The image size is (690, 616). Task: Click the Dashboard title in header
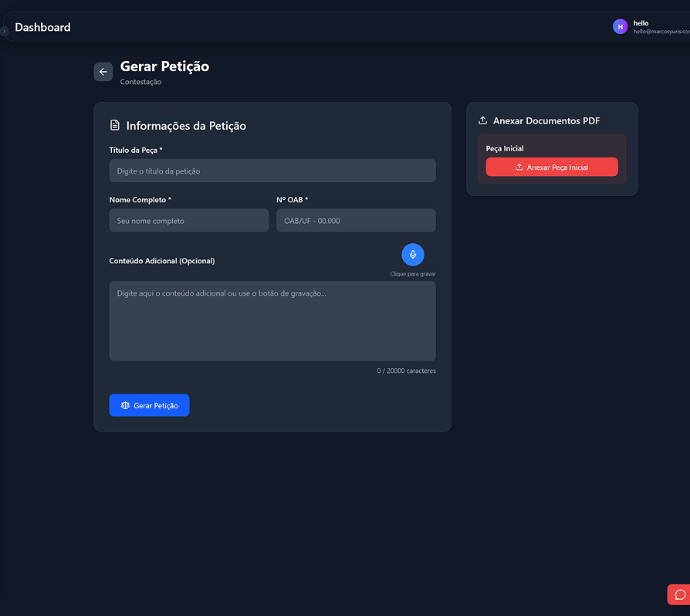42,28
